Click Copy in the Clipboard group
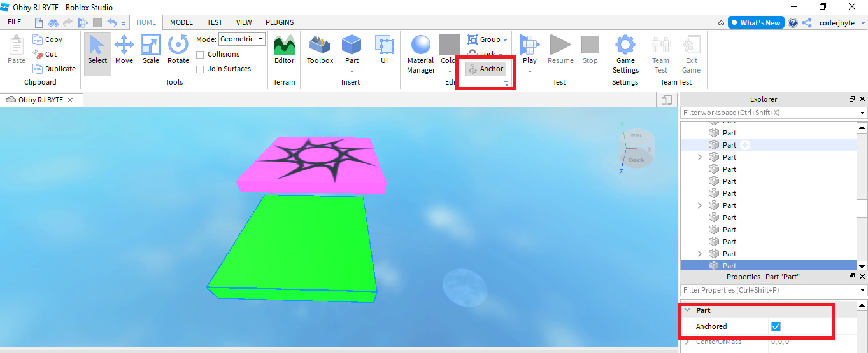This screenshot has height=353, width=868. (x=48, y=39)
